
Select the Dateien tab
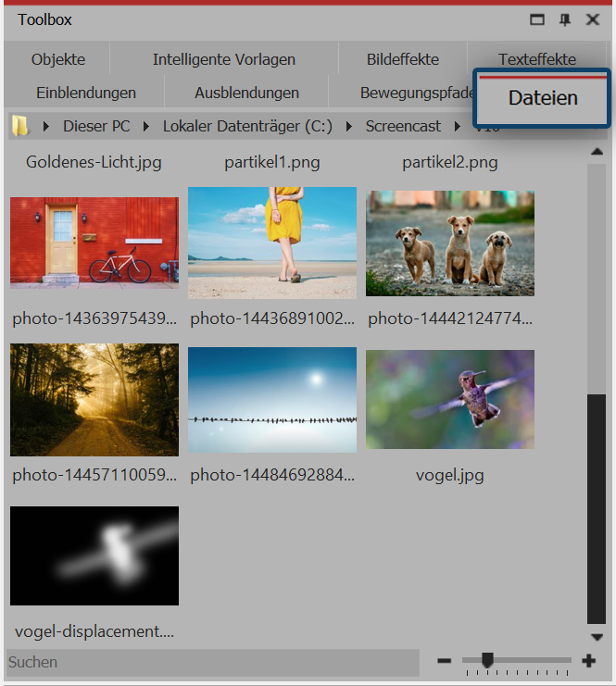pos(543,97)
